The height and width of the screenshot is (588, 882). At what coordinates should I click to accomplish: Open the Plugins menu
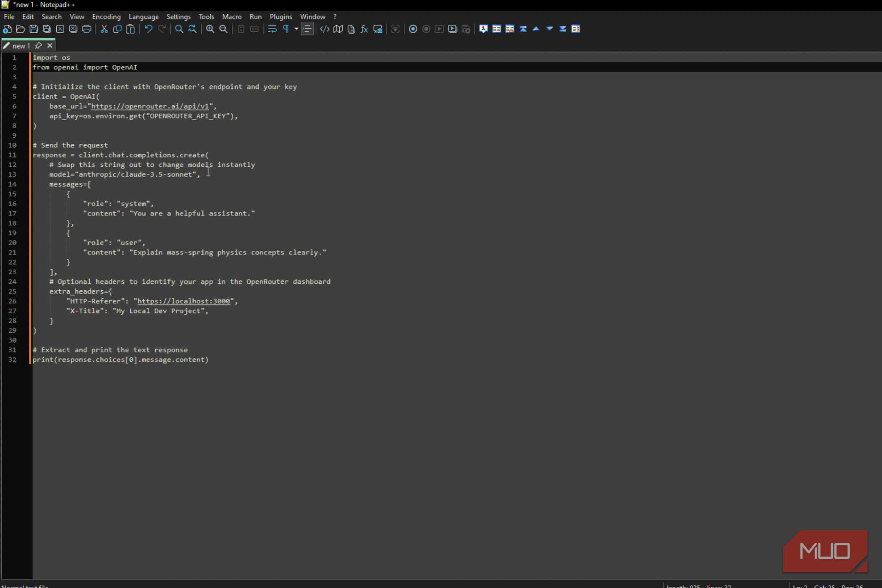click(x=281, y=17)
